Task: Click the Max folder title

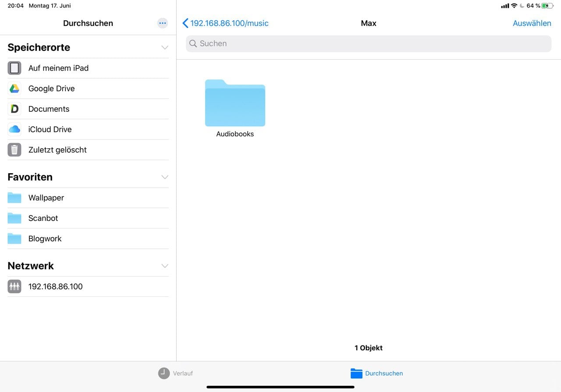Action: point(369,23)
